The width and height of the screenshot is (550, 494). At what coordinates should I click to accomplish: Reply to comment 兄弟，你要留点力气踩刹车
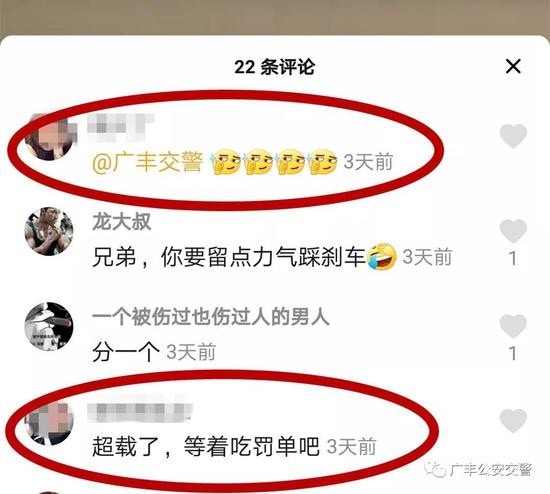click(229, 257)
